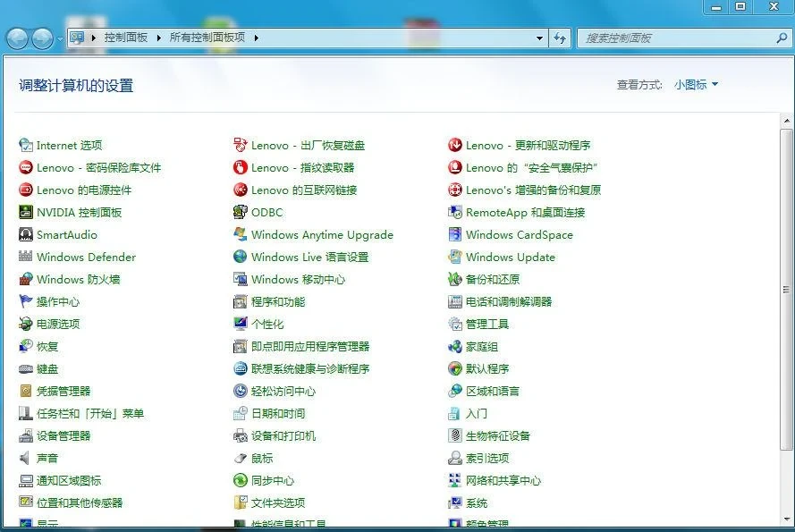Focus the 搜索控制面板 search box
795x532 pixels.
684,38
